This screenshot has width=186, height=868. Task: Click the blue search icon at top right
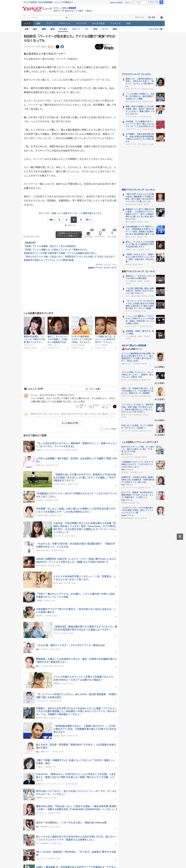161,2
